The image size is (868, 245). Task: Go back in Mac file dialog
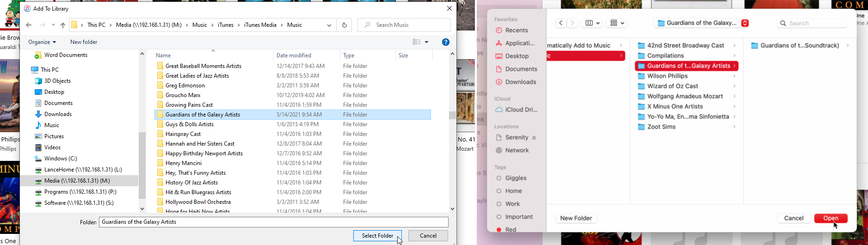(x=561, y=23)
